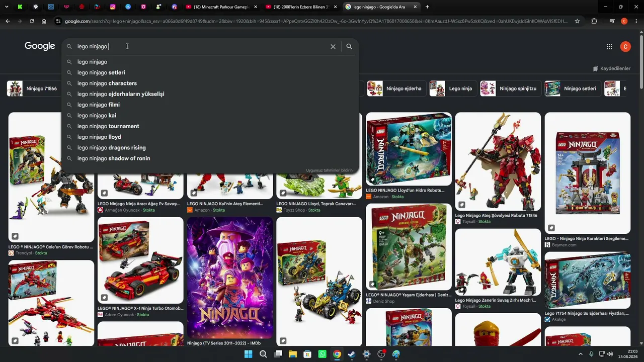This screenshot has width=644, height=362.
Task: Open Zane'in Savaş Zırhı Mech image
Action: (x=498, y=262)
